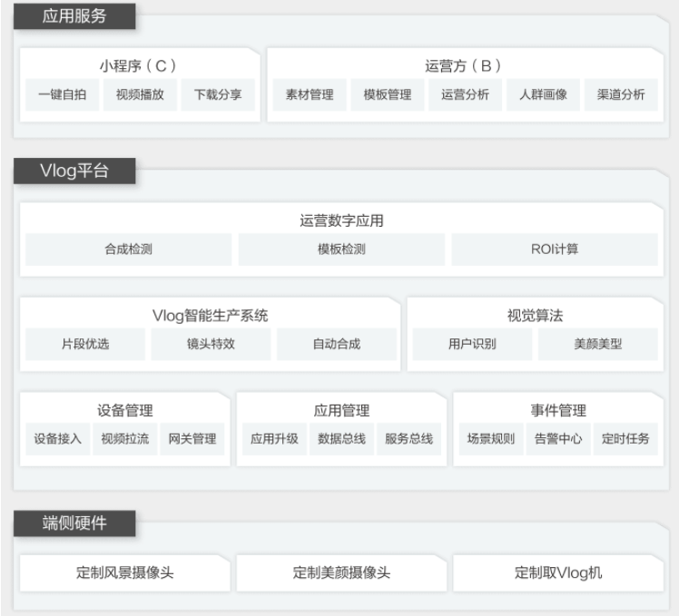Select the 设备管理 title
679x616 pixels.
click(125, 410)
